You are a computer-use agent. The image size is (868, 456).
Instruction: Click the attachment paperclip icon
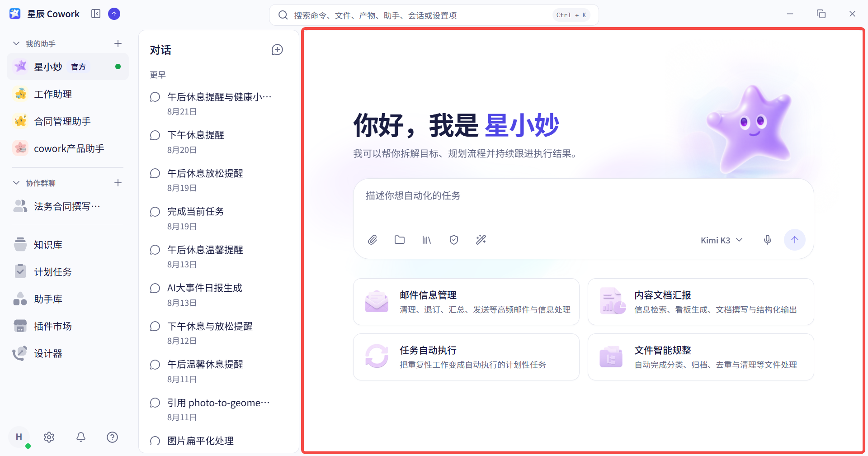point(373,240)
